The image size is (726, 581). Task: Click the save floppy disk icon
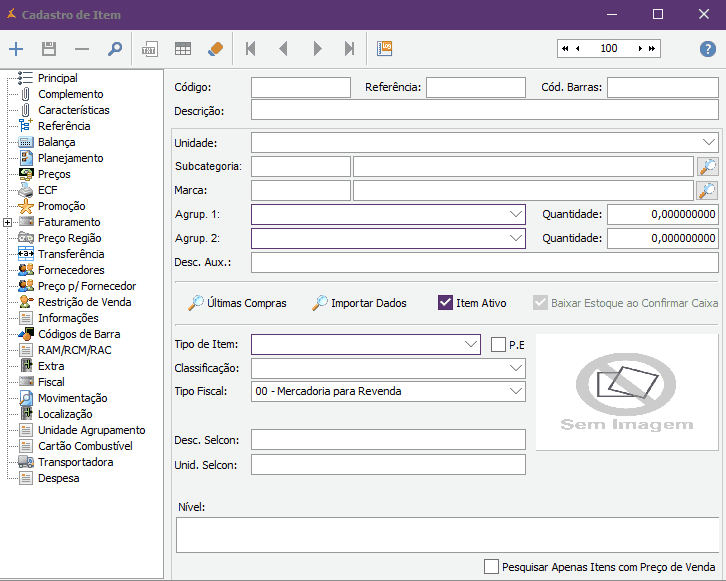(48, 49)
